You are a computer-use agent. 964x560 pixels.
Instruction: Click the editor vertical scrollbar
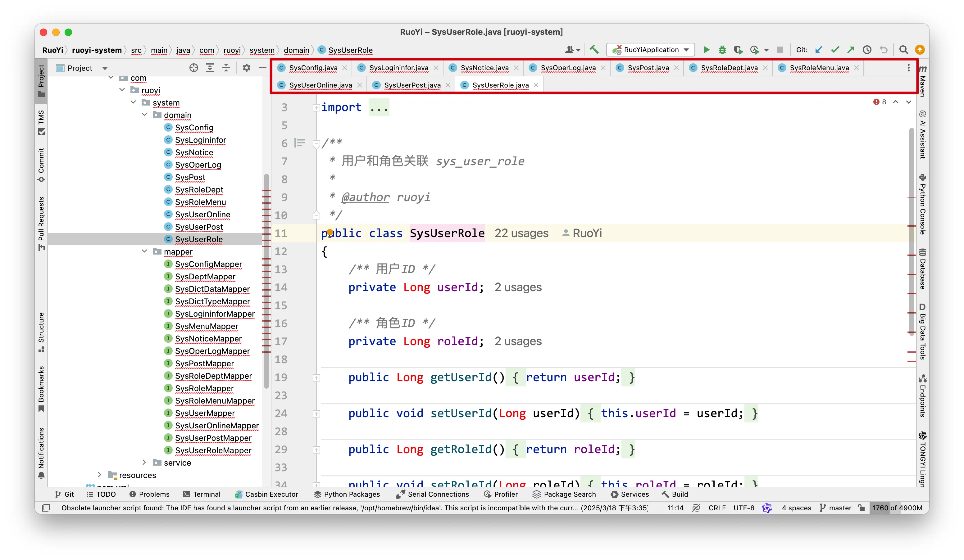tap(912, 232)
